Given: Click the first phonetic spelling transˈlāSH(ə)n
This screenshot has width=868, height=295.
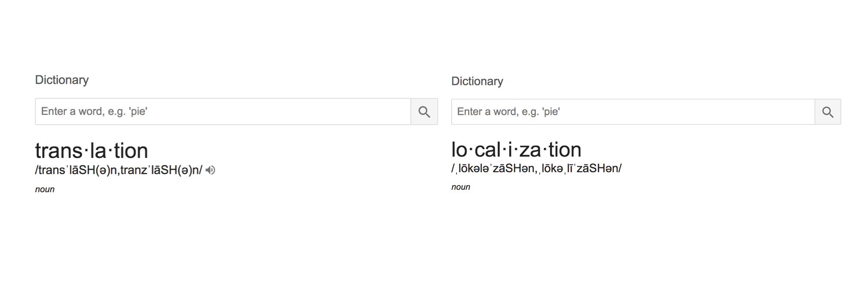Looking at the screenshot, I should 77,170.
